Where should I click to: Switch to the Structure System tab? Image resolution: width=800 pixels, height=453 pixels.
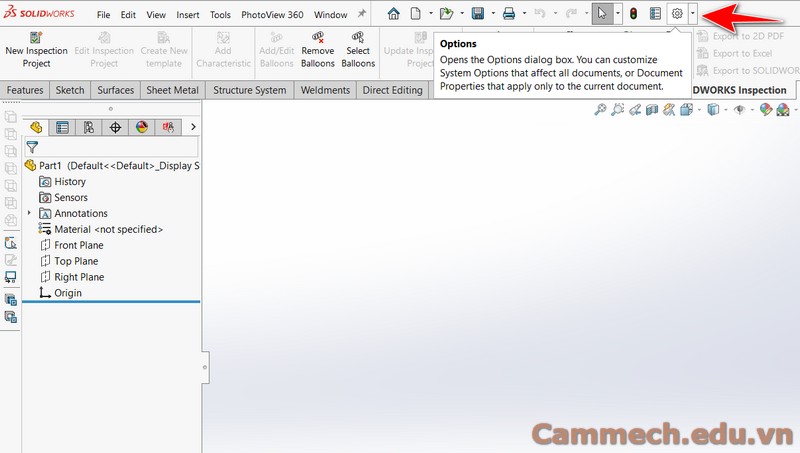click(x=249, y=90)
